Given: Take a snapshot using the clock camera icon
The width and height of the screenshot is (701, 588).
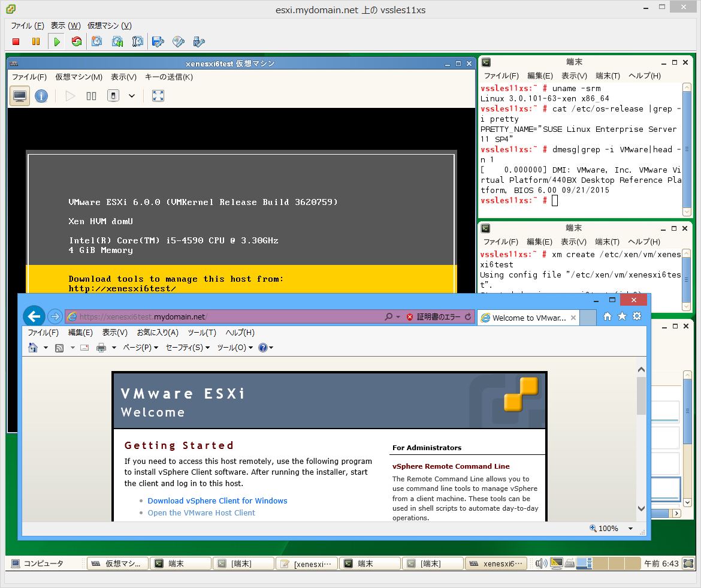Looking at the screenshot, I should coord(96,41).
